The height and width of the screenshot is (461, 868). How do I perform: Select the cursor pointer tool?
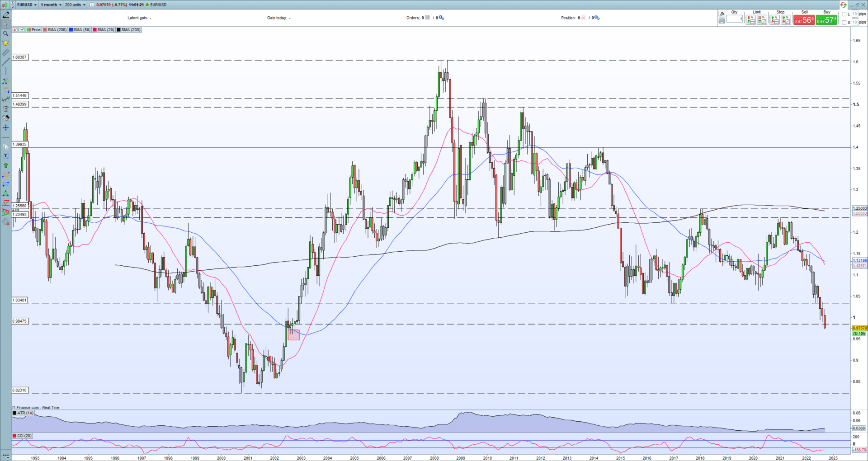6,24
